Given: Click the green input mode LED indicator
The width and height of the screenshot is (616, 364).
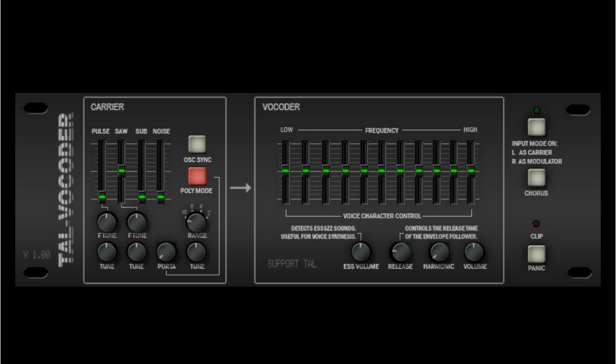Looking at the screenshot, I should click(536, 110).
